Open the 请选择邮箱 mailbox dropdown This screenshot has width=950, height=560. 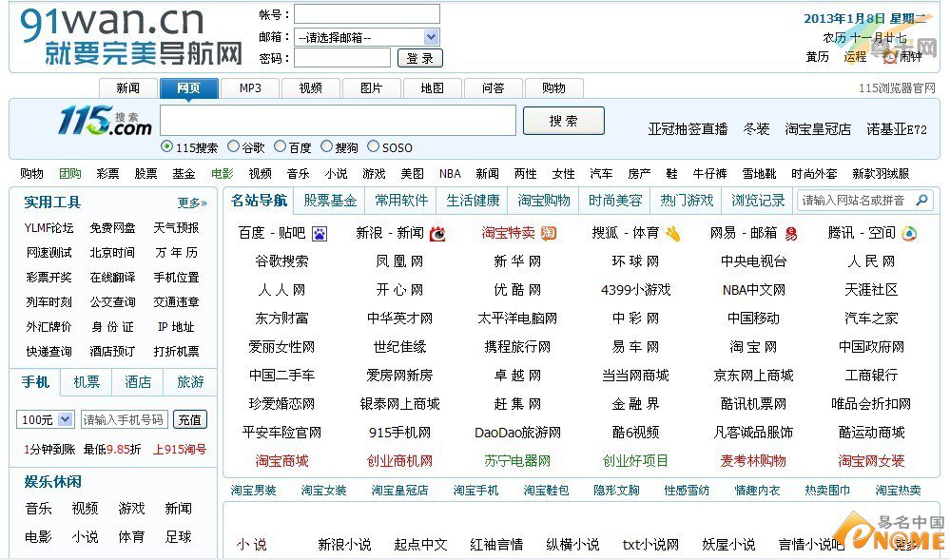point(366,37)
